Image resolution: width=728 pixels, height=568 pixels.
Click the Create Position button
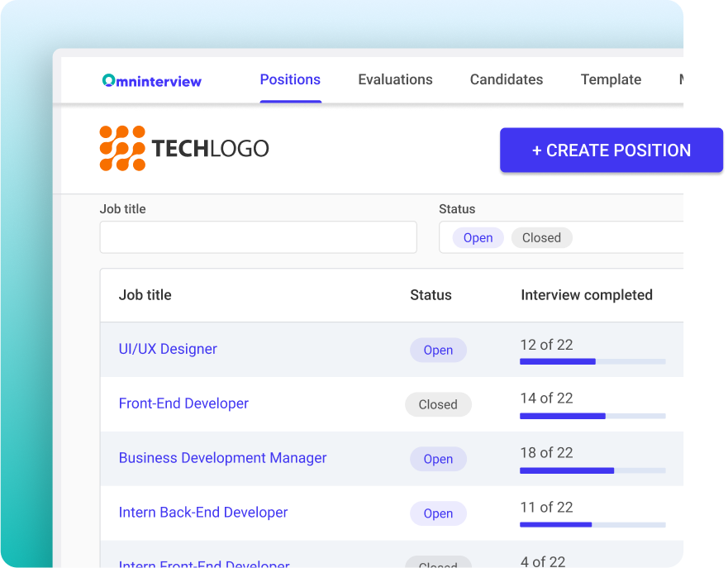point(611,150)
